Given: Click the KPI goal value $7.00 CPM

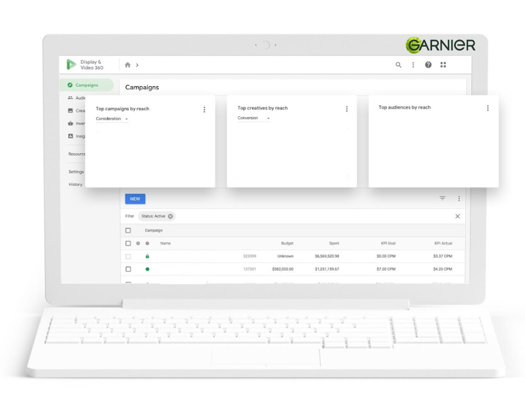Looking at the screenshot, I should [386, 269].
